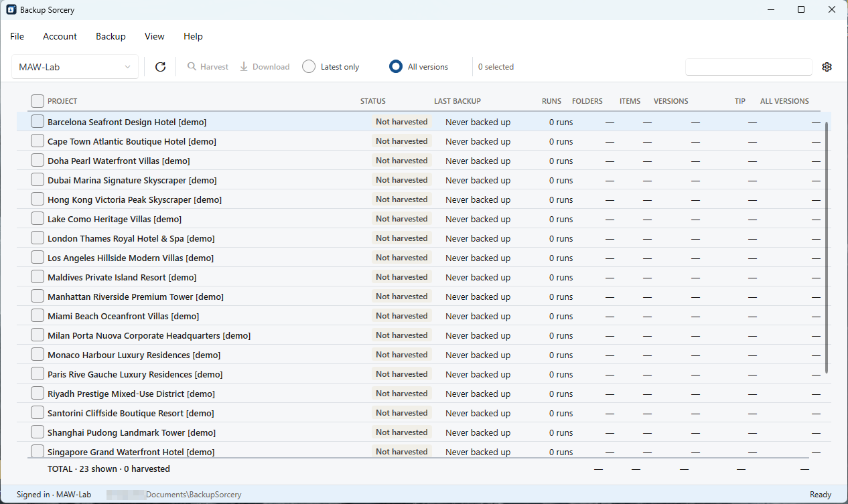Sort by the LAST BACKUP column header
Viewport: 848px width, 504px height.
[x=457, y=101]
